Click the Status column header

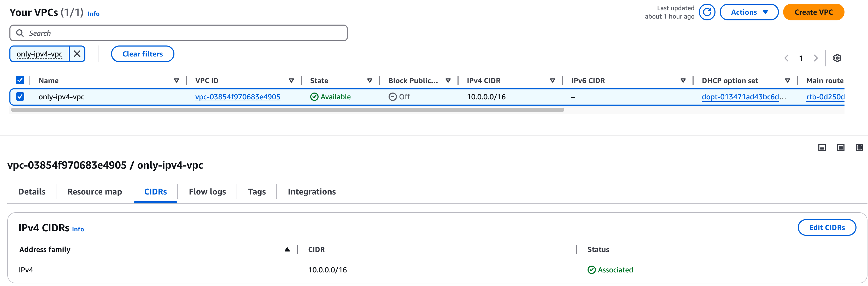[x=598, y=250]
